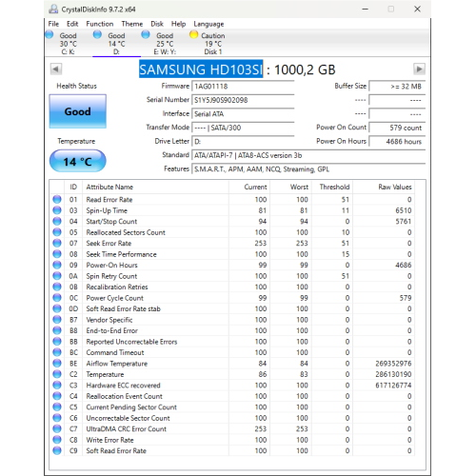Click the Attribute Name column header
This screenshot has height=476, width=476.
pyautogui.click(x=155, y=187)
